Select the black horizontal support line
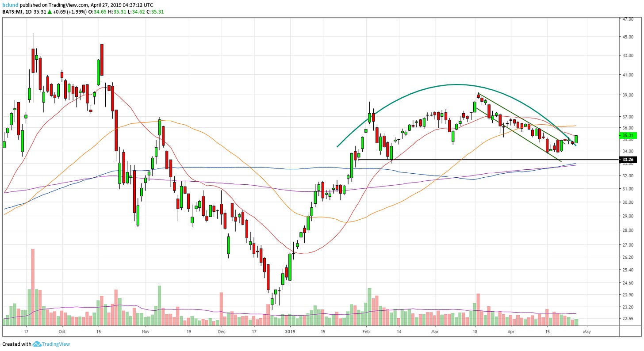 coord(487,159)
